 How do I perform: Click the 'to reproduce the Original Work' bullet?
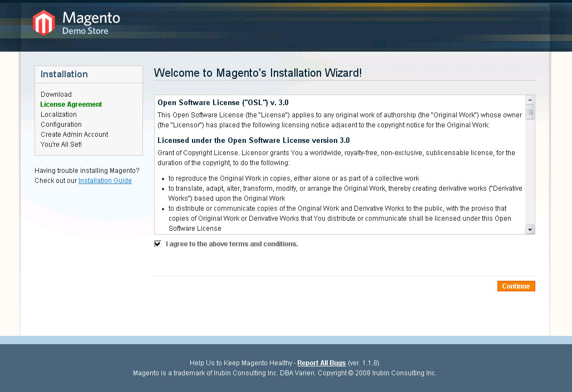294,178
